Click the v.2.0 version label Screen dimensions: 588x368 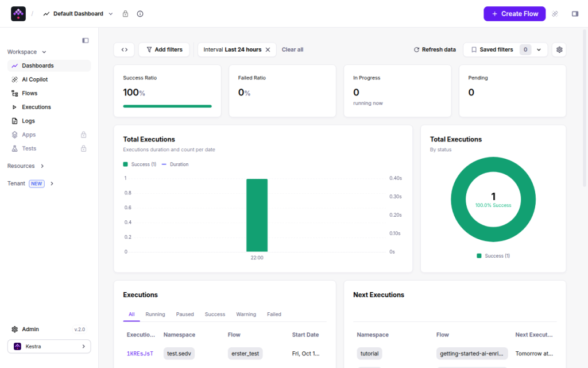coord(79,329)
